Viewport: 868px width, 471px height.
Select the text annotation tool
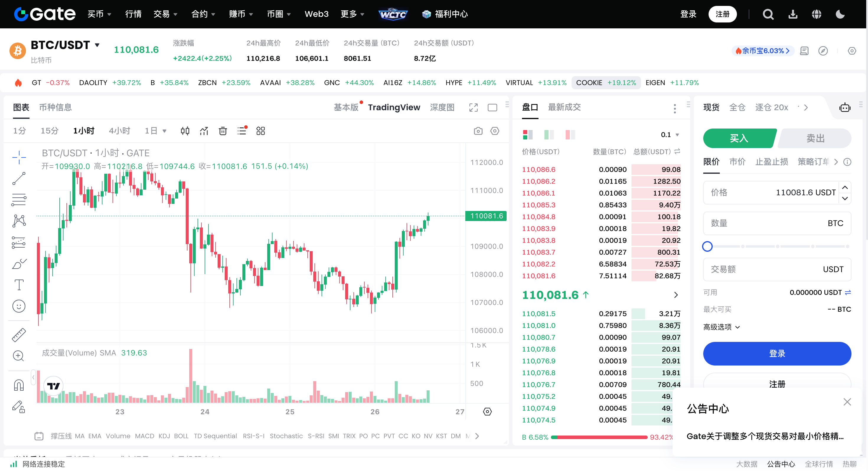click(19, 285)
